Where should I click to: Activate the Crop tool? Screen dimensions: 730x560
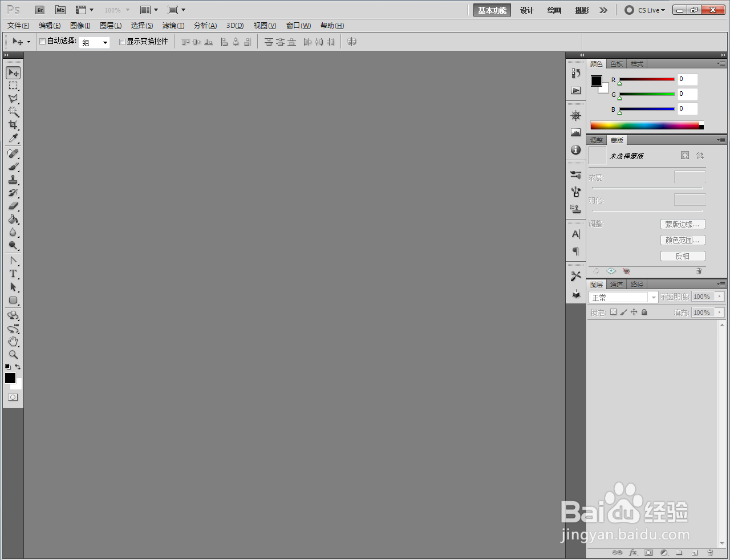coord(13,125)
